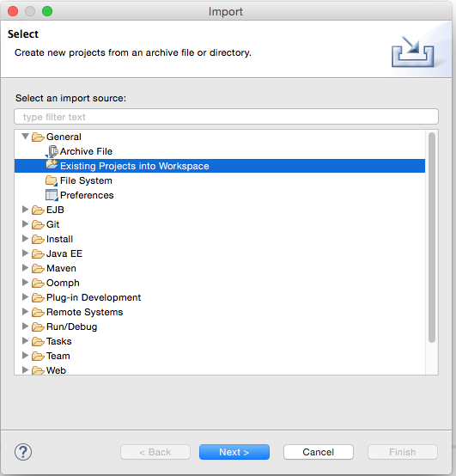
Task: Click the Existing Projects into Workspace icon
Action: click(x=52, y=165)
